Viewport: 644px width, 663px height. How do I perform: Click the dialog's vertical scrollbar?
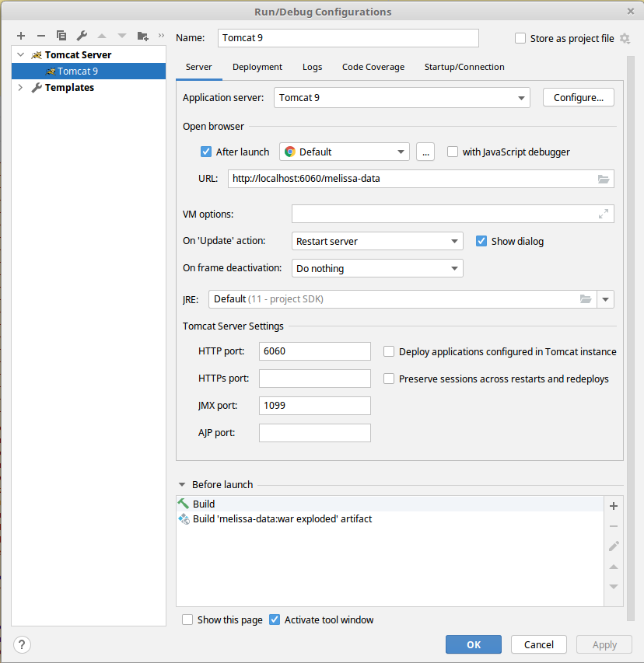pos(631,338)
